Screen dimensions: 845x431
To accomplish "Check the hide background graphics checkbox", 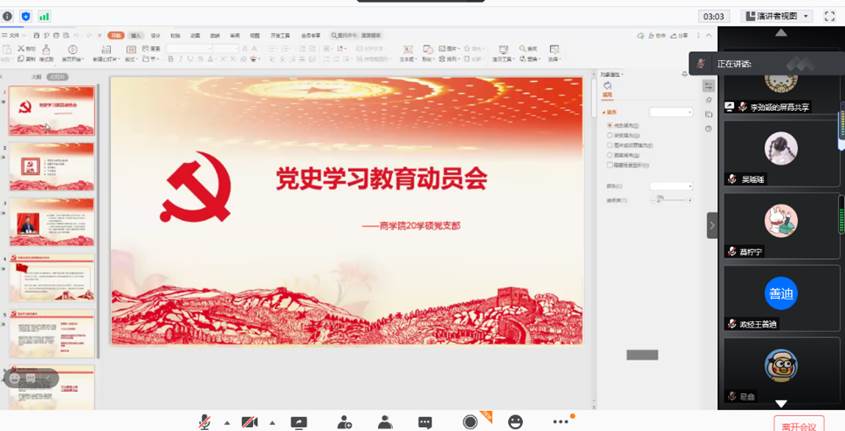I will [610, 165].
